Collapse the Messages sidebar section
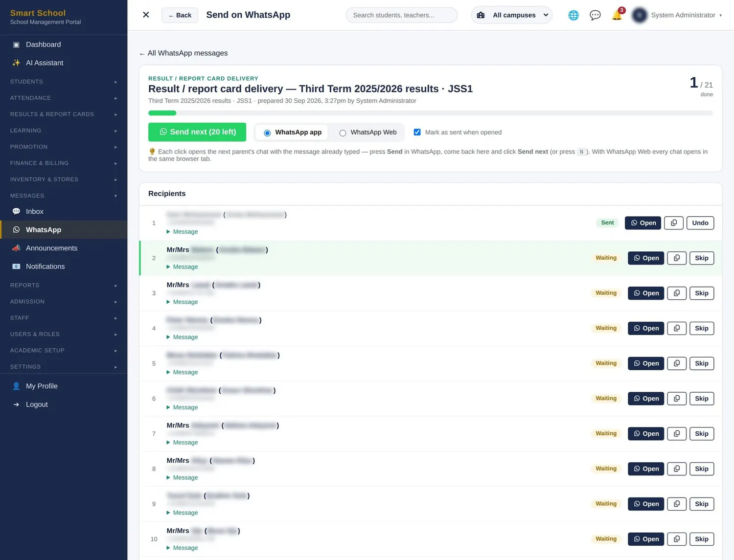Viewport: 734px width, 560px height. (x=64, y=196)
